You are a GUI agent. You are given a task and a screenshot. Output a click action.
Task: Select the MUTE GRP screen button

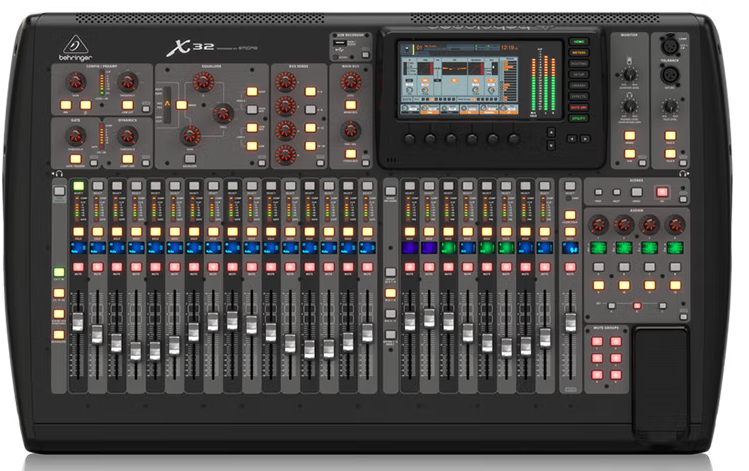coord(578,107)
